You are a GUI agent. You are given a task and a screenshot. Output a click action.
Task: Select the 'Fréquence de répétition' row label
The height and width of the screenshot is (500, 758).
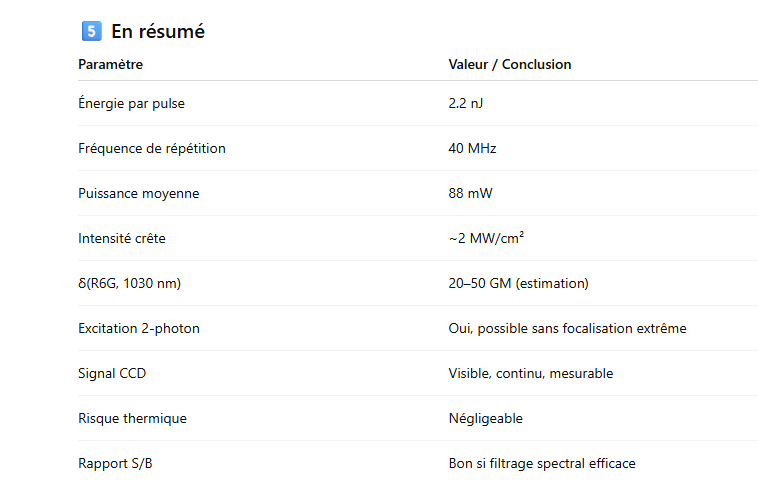tap(152, 148)
